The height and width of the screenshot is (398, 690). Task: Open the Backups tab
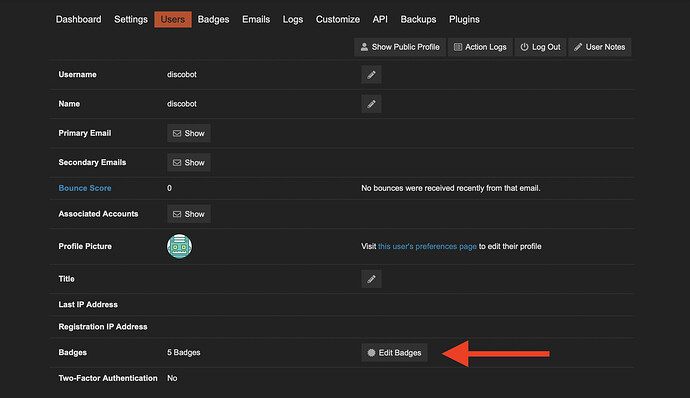pos(418,19)
